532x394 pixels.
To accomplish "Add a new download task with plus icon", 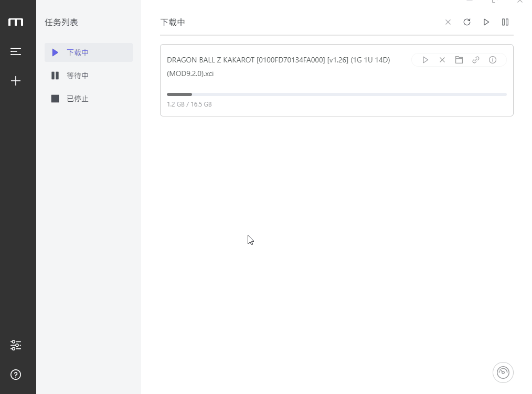I will (x=16, y=81).
